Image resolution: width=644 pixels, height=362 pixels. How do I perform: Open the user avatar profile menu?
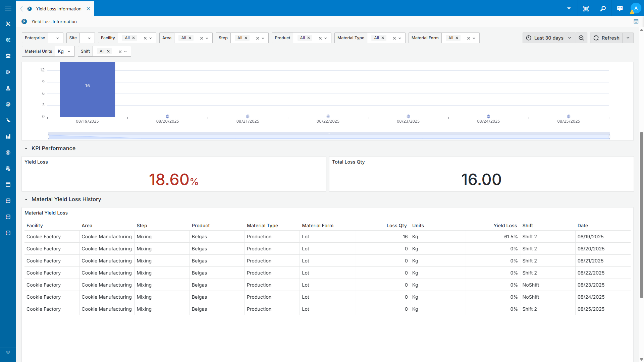click(635, 9)
